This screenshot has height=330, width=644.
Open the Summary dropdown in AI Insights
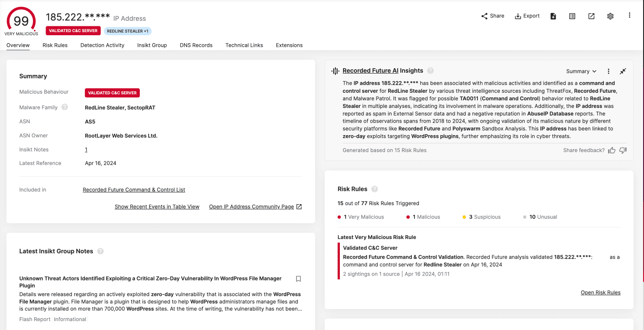[581, 71]
